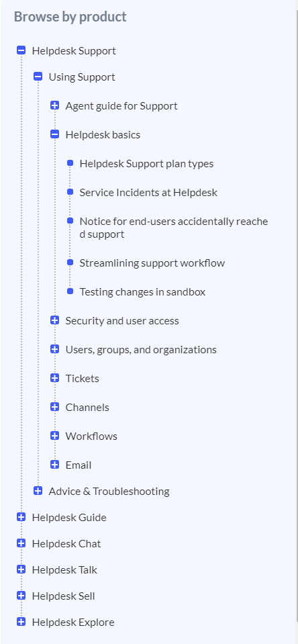This screenshot has height=644, width=298.
Task: Collapse the Using Support section
Action: tap(38, 77)
